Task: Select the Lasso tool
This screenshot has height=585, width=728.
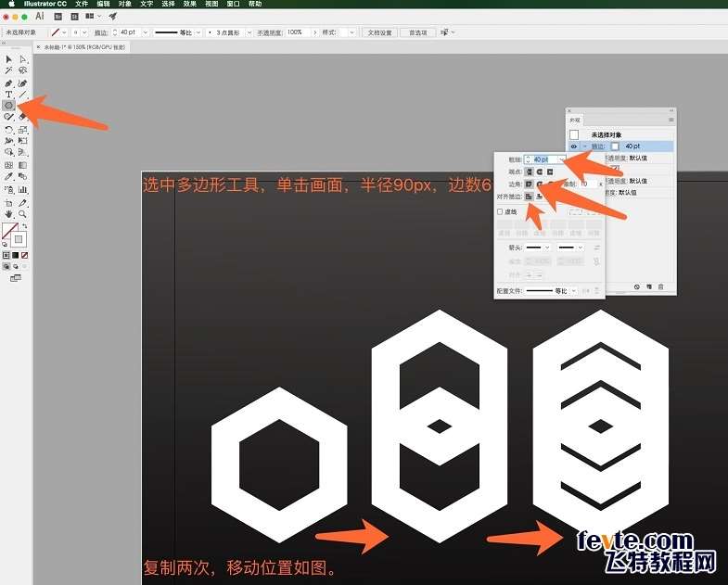Action: point(23,70)
